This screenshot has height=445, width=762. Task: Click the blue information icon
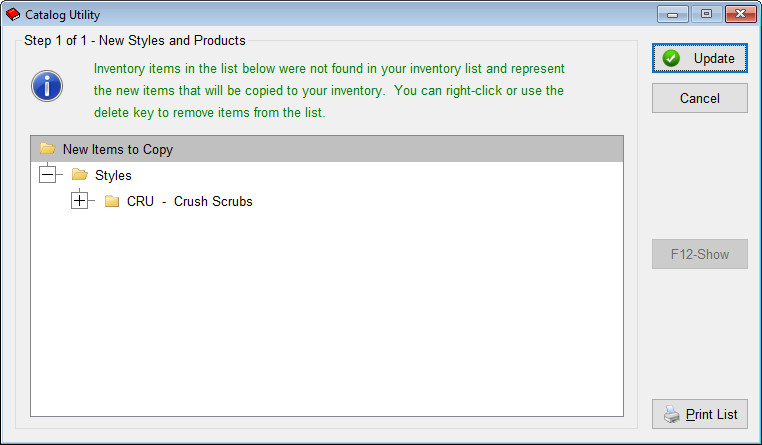pyautogui.click(x=47, y=86)
